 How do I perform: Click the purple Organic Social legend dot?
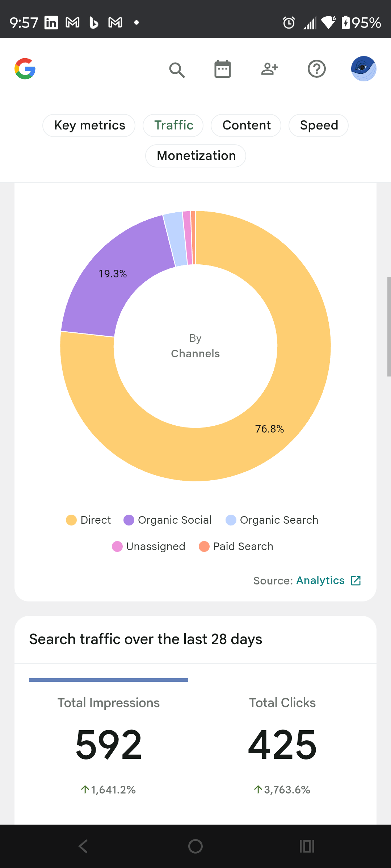tap(129, 520)
